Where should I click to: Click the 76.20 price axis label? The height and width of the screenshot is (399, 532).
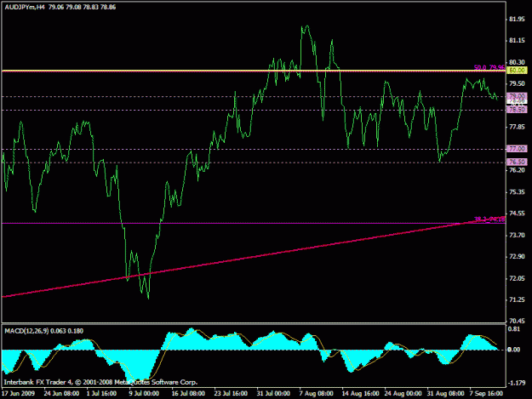(x=517, y=170)
